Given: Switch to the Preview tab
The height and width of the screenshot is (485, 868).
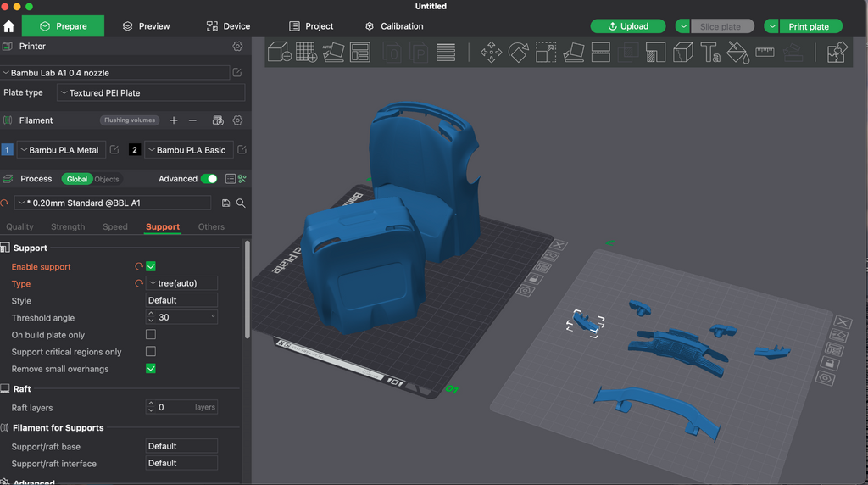Looking at the screenshot, I should point(147,26).
